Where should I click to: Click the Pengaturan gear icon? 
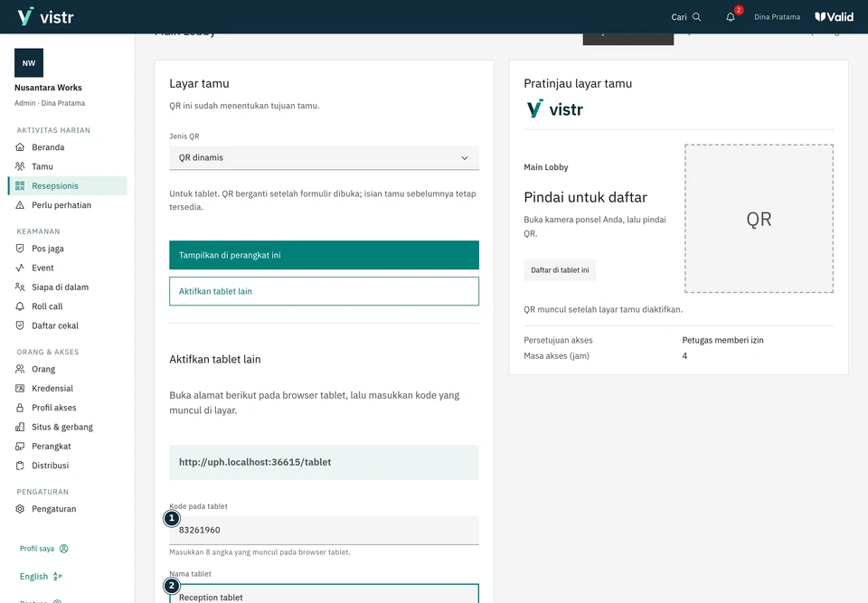pyautogui.click(x=20, y=509)
